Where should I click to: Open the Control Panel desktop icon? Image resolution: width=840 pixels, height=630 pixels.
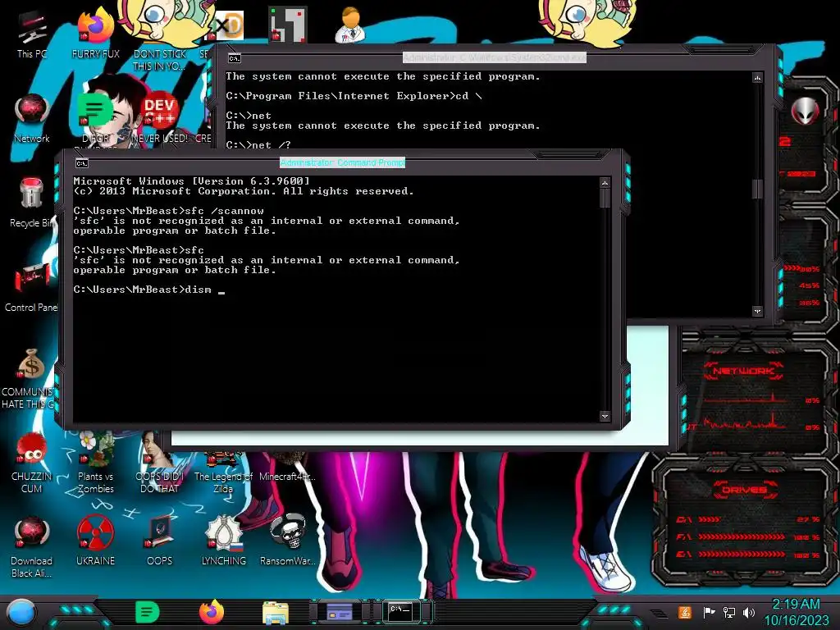31,286
